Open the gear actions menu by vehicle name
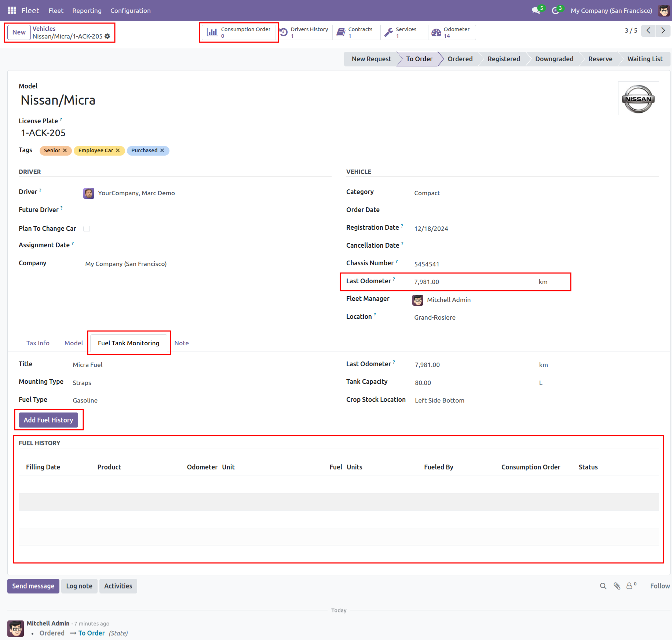Viewport: 672px width, 640px height. (107, 36)
